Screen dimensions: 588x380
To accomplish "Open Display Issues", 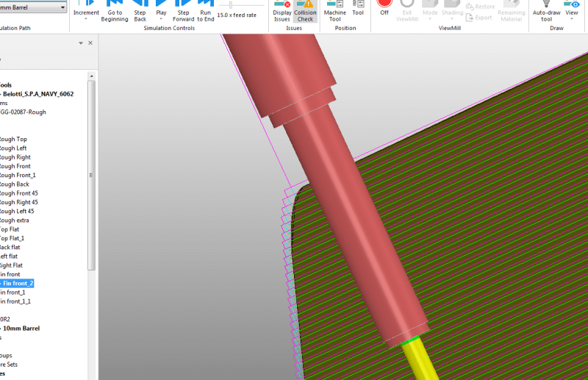I will (282, 11).
